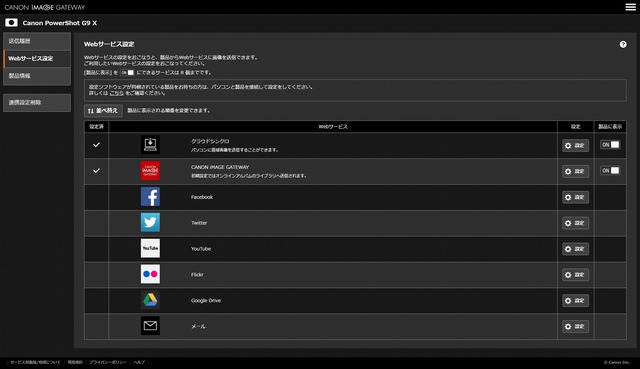Click the 並べ替え sort button
Image resolution: width=640 pixels, height=369 pixels.
(x=103, y=111)
